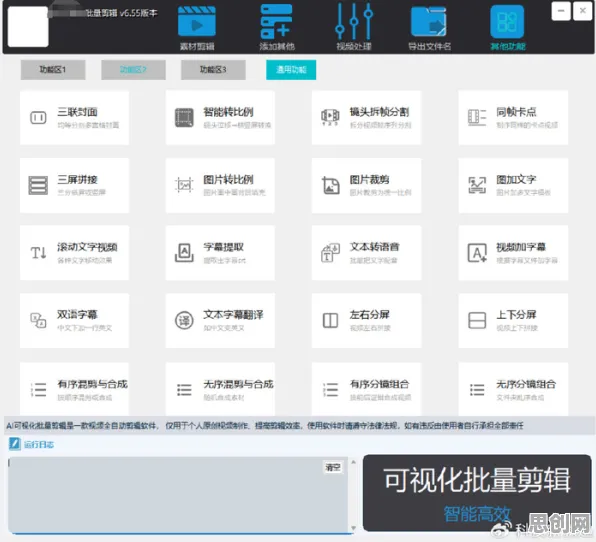Viewport: 596px width, 542px height.
Task: Click the 上下分屏 card icon
Action: tap(477, 320)
